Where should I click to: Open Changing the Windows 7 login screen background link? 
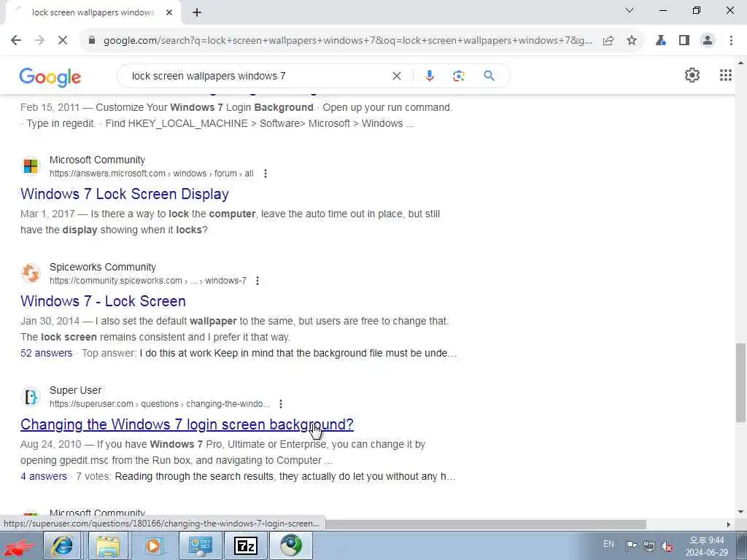[187, 424]
